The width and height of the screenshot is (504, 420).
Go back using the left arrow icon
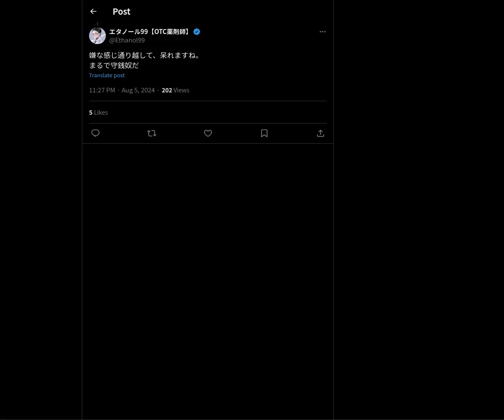pyautogui.click(x=93, y=11)
